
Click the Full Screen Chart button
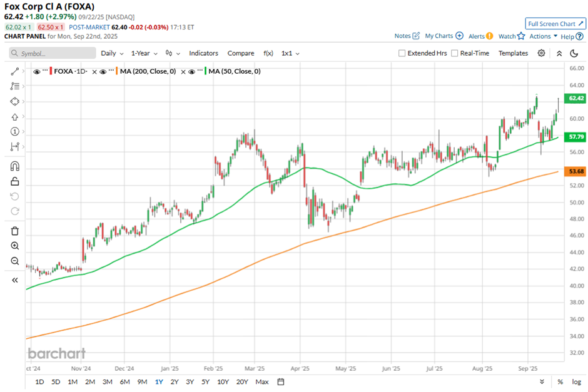pyautogui.click(x=555, y=24)
